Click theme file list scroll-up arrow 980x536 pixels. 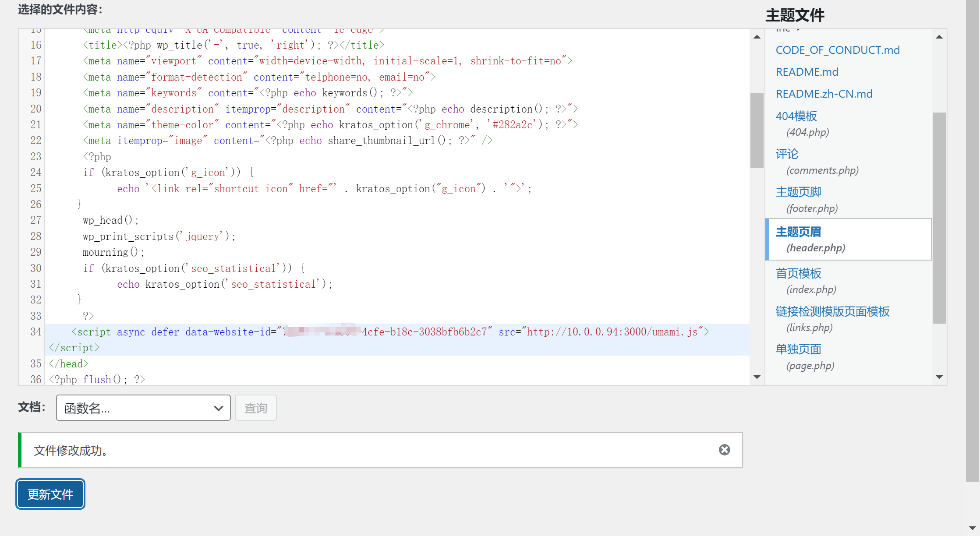click(x=939, y=37)
